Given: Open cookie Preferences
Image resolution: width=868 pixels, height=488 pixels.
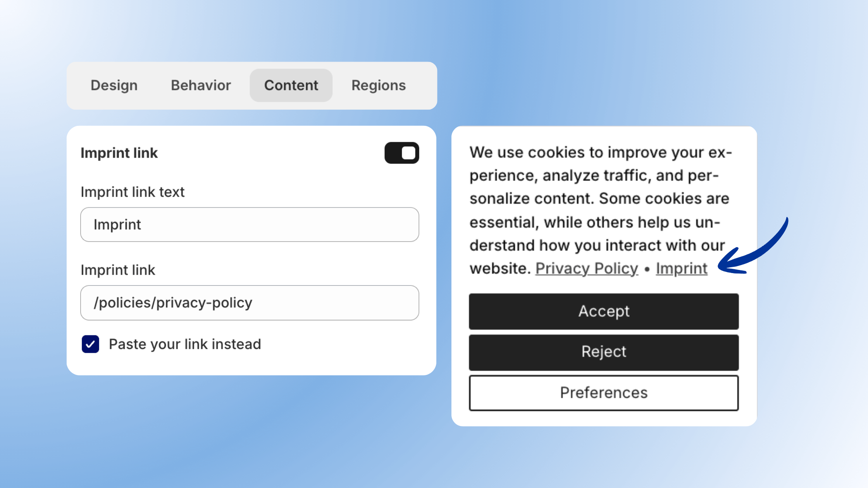Looking at the screenshot, I should [603, 393].
